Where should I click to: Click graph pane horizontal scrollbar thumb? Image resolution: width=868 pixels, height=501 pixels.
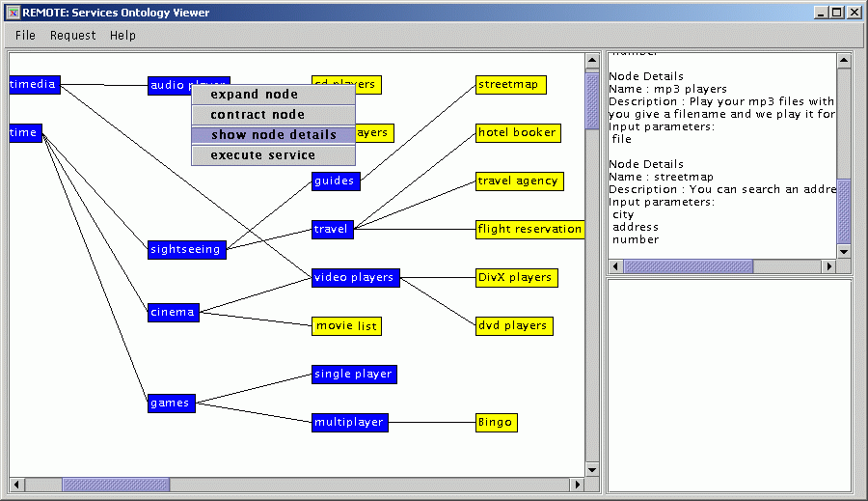point(116,485)
